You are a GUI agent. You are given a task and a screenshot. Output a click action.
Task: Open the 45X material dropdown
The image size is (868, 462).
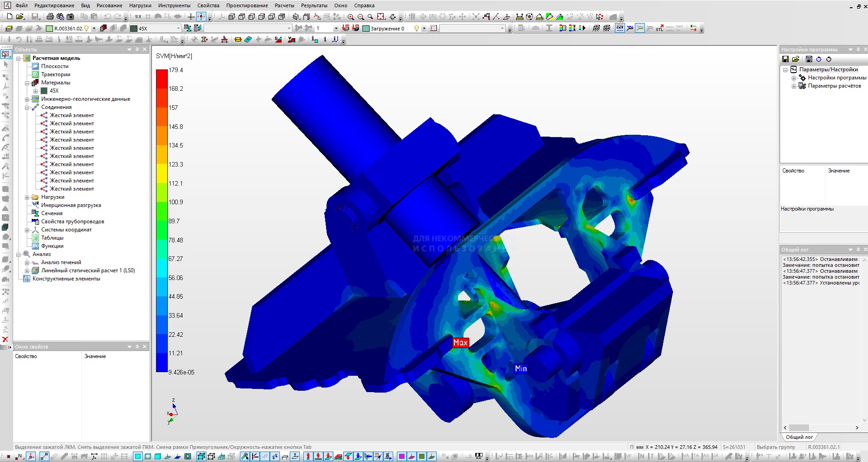pos(178,29)
